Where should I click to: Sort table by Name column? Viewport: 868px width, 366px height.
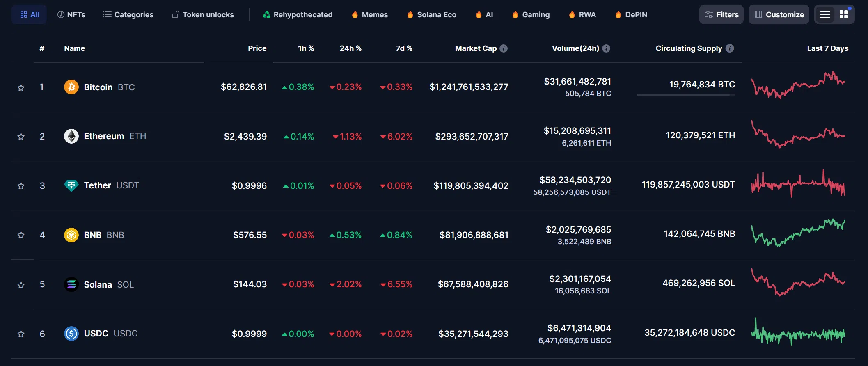point(75,48)
